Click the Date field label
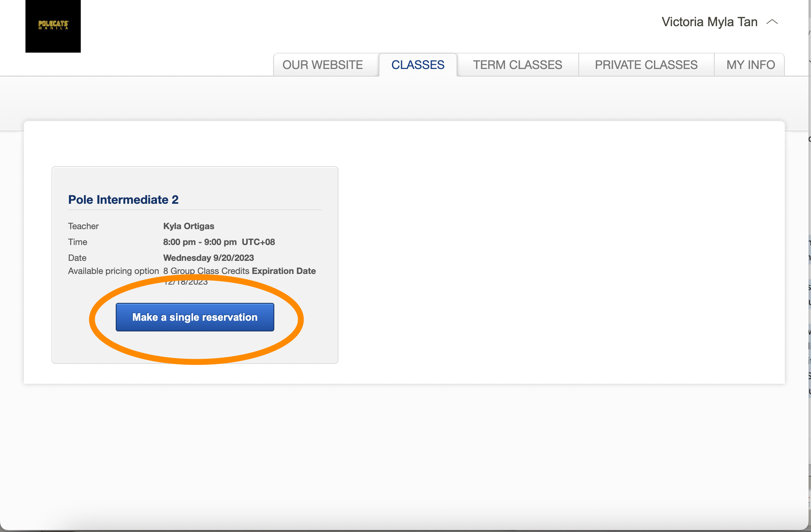 click(77, 258)
